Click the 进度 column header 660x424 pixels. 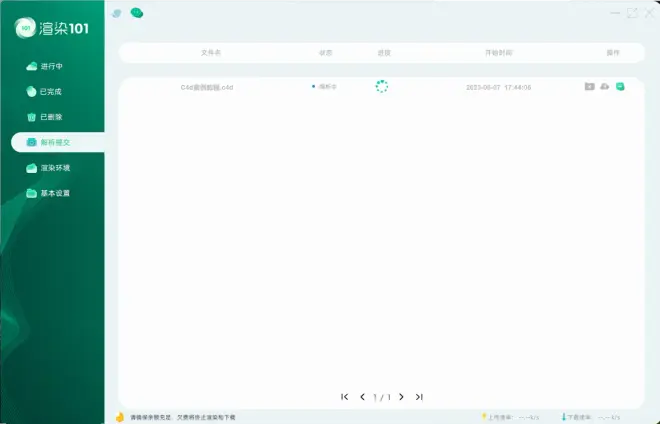[x=384, y=53]
